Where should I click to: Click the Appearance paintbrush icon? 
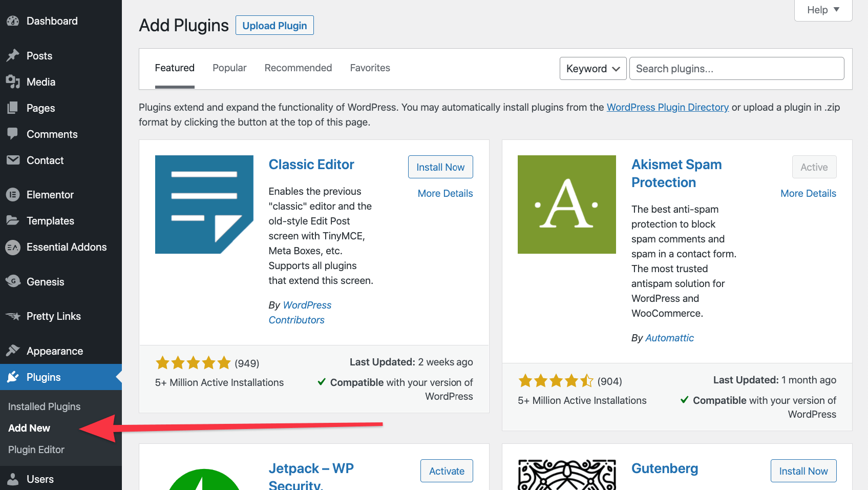coord(13,351)
